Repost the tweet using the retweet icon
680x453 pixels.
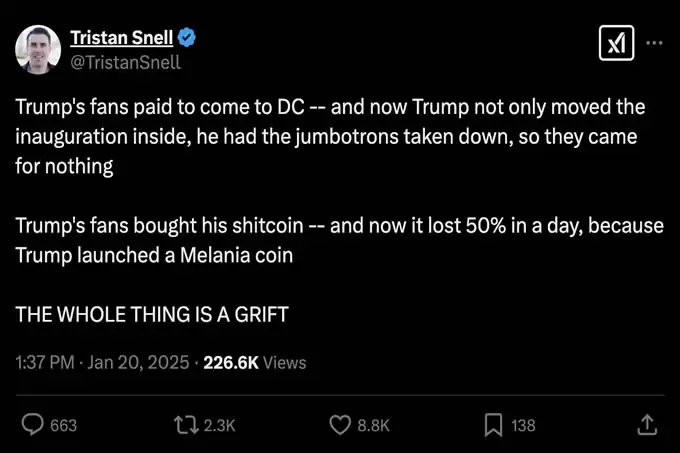[185, 425]
